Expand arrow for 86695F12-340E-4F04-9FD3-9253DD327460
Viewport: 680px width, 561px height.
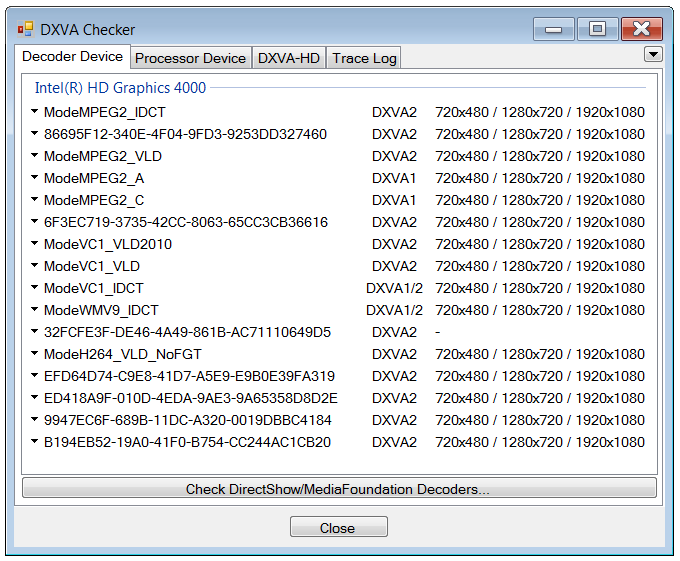(x=35, y=134)
